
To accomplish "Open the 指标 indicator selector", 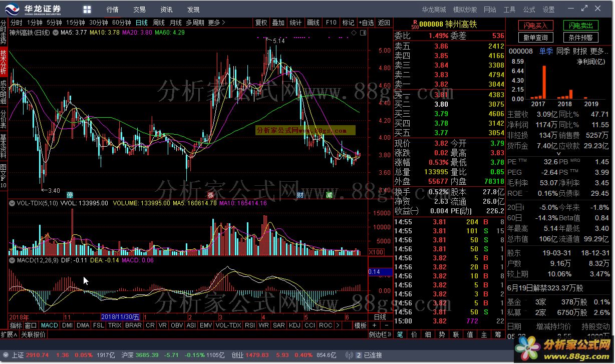I will pyautogui.click(x=16, y=325).
